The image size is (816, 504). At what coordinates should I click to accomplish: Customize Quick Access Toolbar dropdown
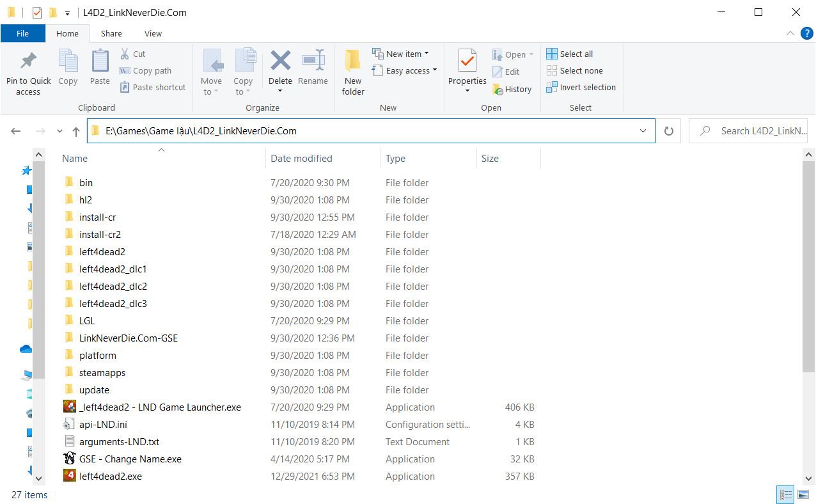(x=67, y=13)
